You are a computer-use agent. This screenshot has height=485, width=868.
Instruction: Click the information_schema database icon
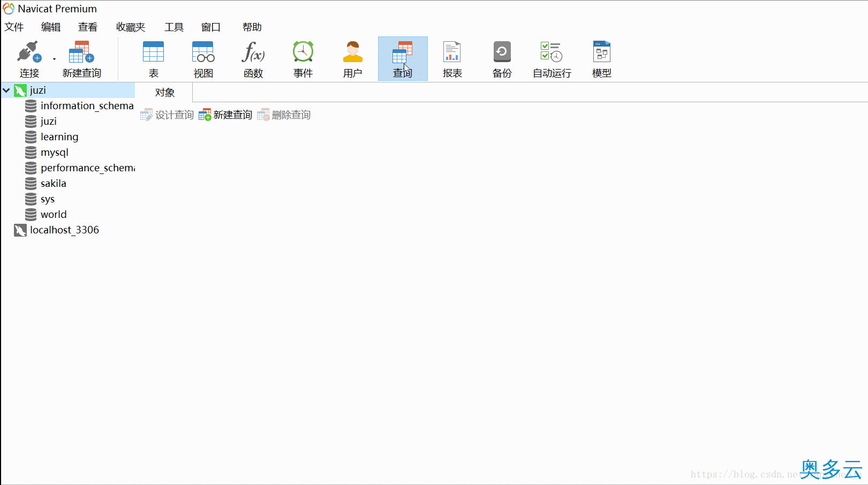pyautogui.click(x=31, y=106)
